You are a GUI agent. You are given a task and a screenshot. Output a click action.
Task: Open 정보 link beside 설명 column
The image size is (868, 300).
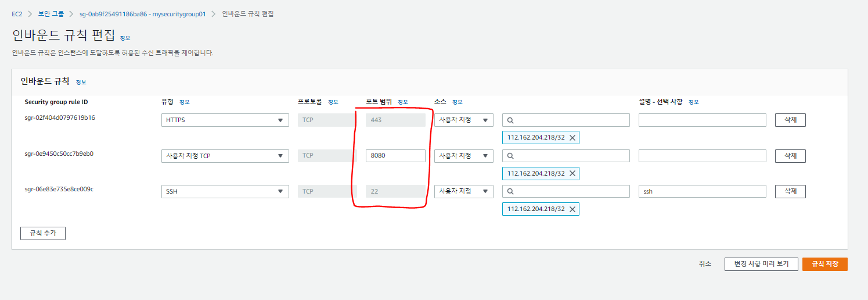pos(694,102)
